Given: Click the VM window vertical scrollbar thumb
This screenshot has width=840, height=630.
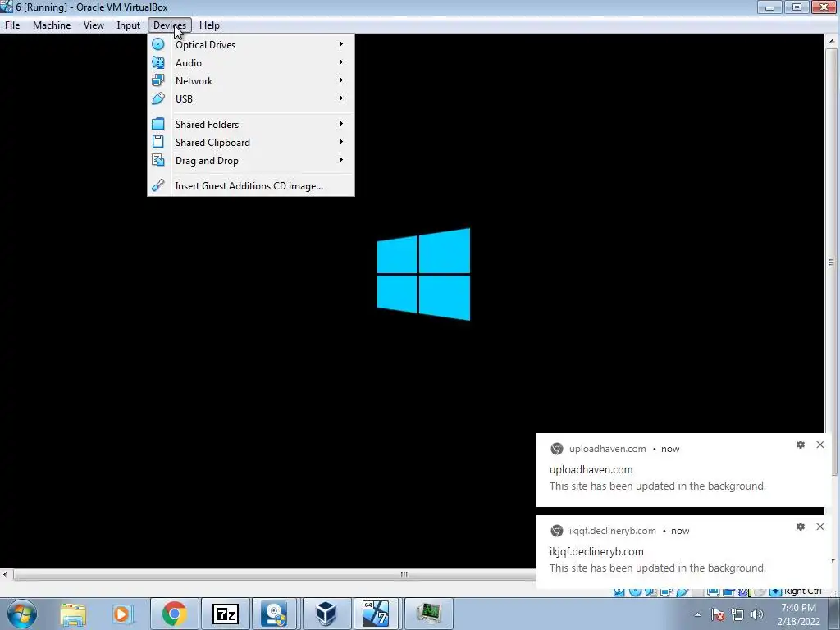Looking at the screenshot, I should pyautogui.click(x=832, y=262).
